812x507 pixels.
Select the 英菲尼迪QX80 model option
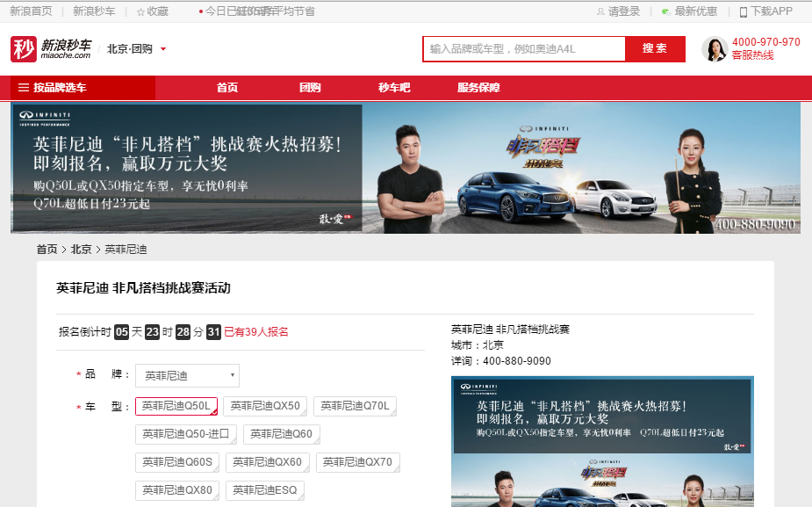pyautogui.click(x=177, y=490)
